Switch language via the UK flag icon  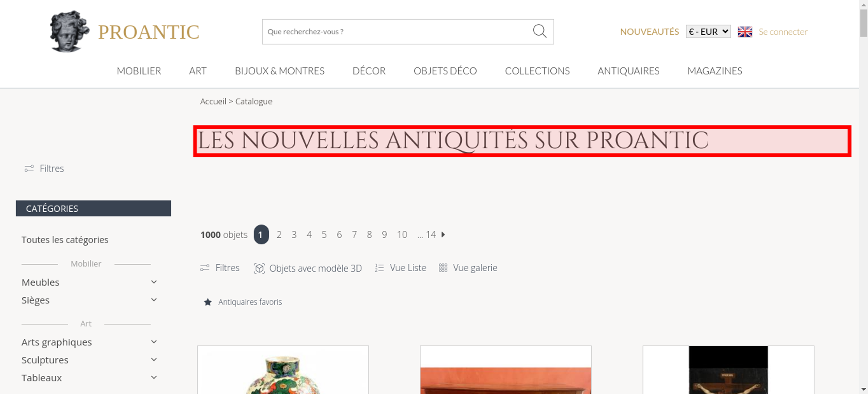pyautogui.click(x=745, y=32)
